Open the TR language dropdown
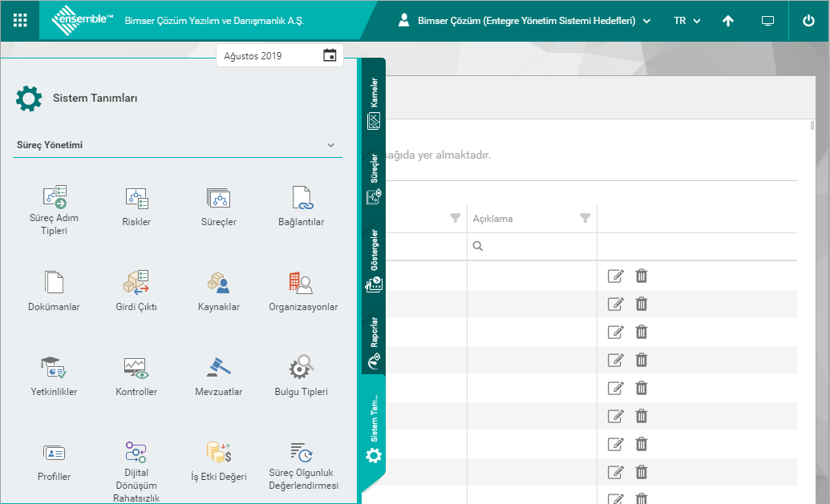This screenshot has height=504, width=830. tap(687, 21)
